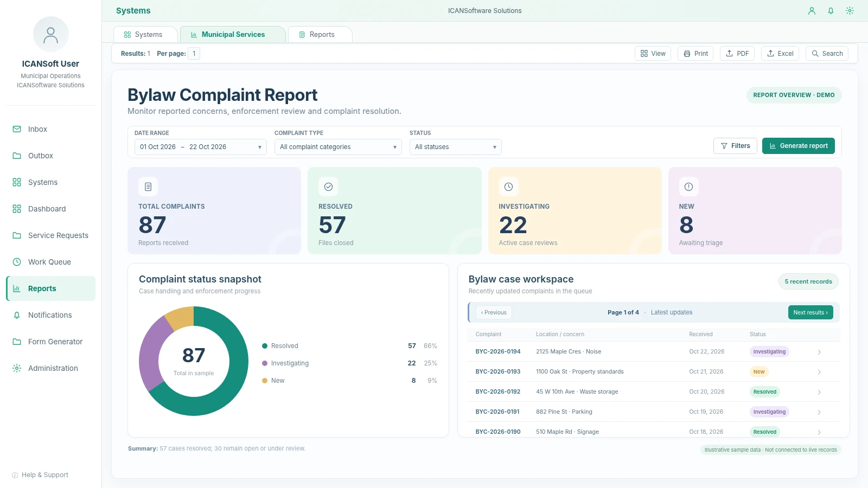The image size is (868, 488).
Task: Click the Investigating clock card icon
Action: [508, 187]
